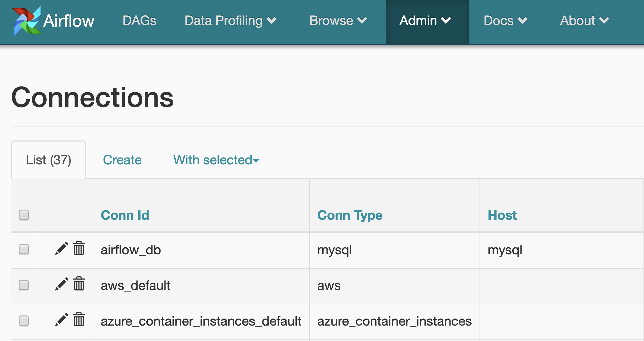644x341 pixels.
Task: Select the azure_container_instances_default row checkbox
Action: (x=24, y=321)
